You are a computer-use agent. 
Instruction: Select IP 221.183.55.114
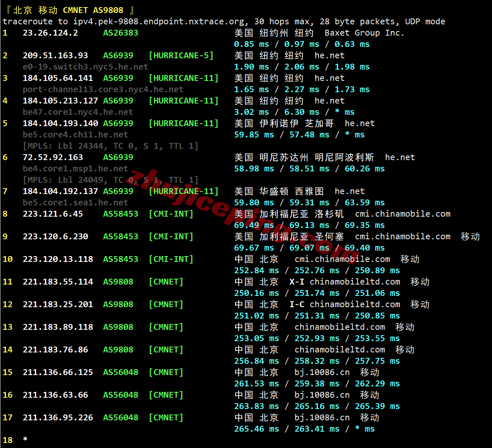point(58,282)
